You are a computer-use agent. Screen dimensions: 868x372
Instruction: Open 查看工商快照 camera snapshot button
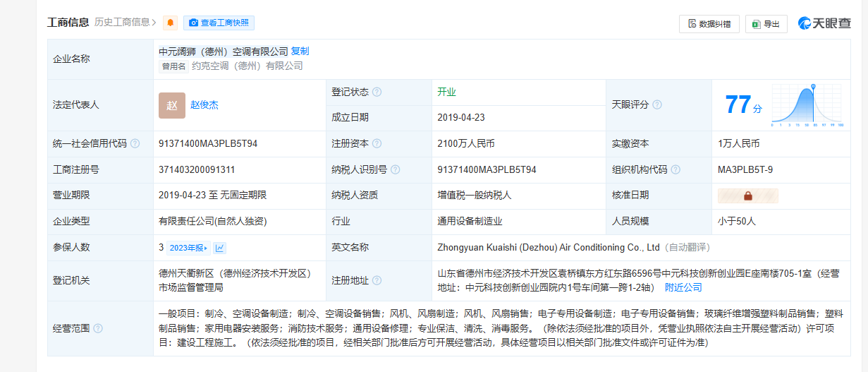click(219, 23)
